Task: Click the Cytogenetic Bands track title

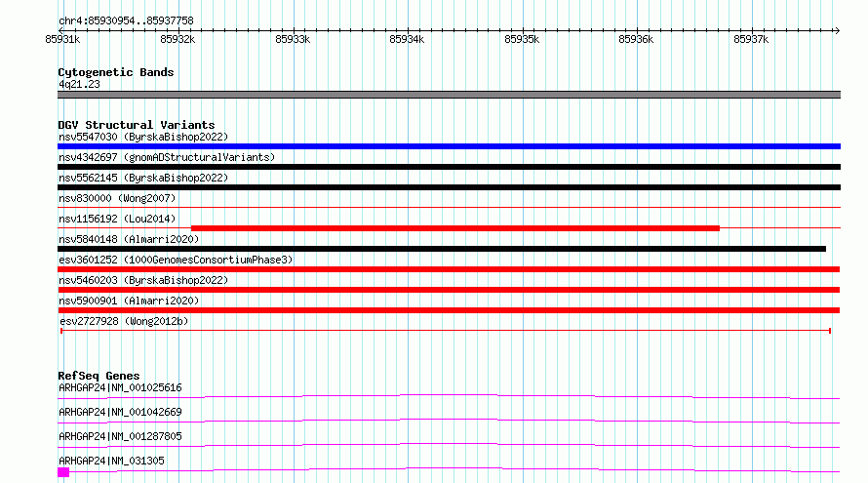Action: click(116, 72)
